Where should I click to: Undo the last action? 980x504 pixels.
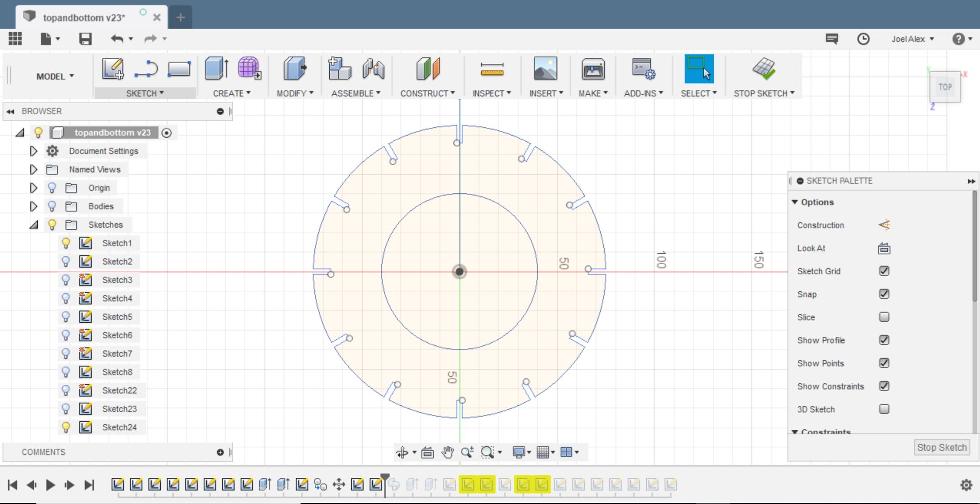117,39
